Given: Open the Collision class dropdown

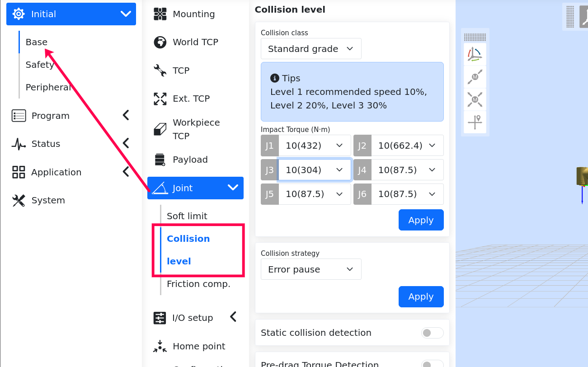Looking at the screenshot, I should 311,49.
